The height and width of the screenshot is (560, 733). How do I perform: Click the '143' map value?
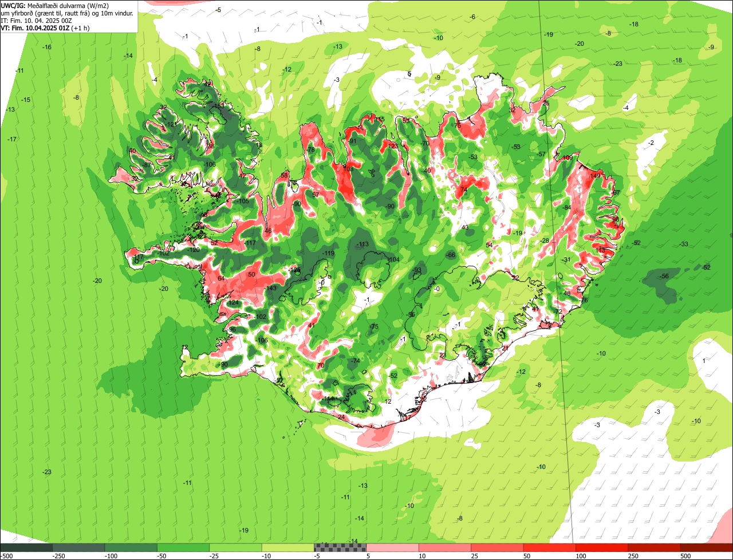coord(271,288)
